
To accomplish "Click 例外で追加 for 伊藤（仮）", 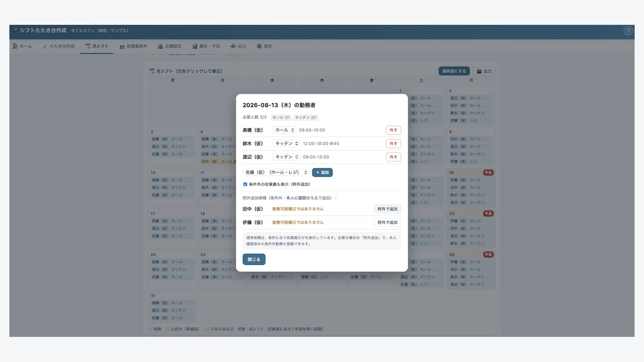I will pos(387,222).
